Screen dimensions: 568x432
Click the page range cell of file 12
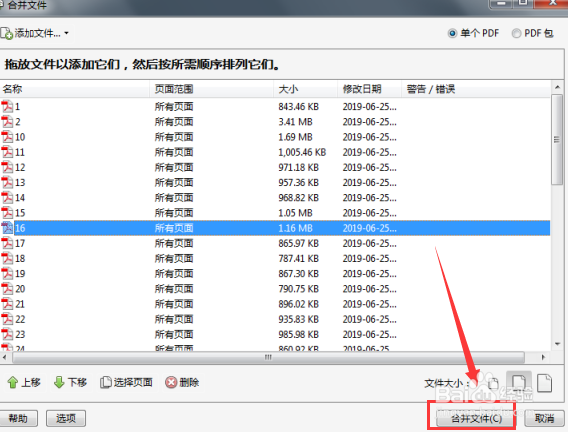(x=174, y=168)
